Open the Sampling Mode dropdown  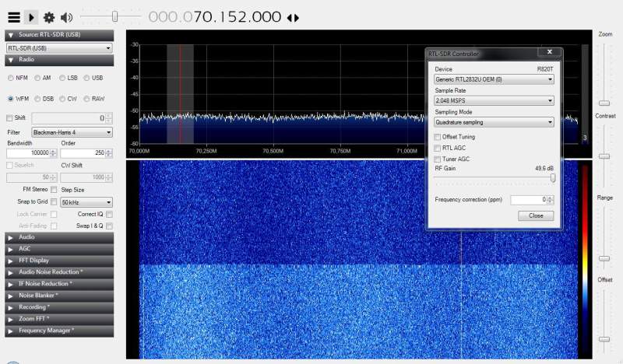coord(494,122)
